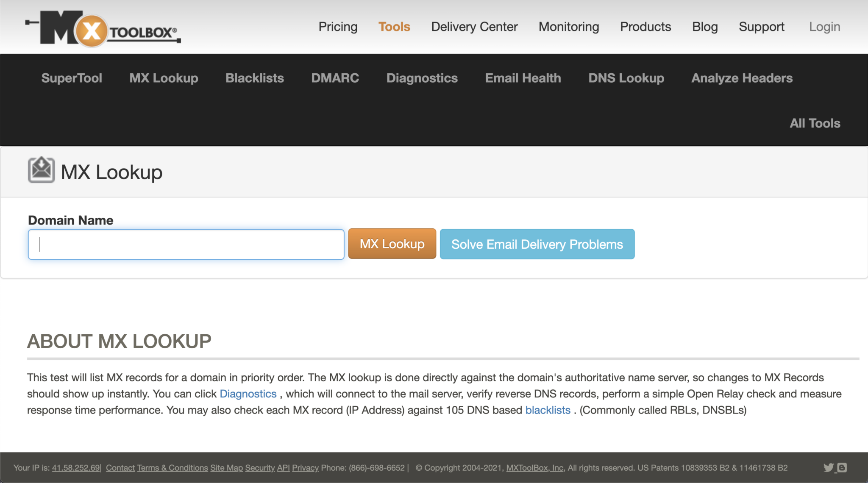Image resolution: width=868 pixels, height=483 pixels.
Task: Open the Tools menu
Action: [x=394, y=26]
